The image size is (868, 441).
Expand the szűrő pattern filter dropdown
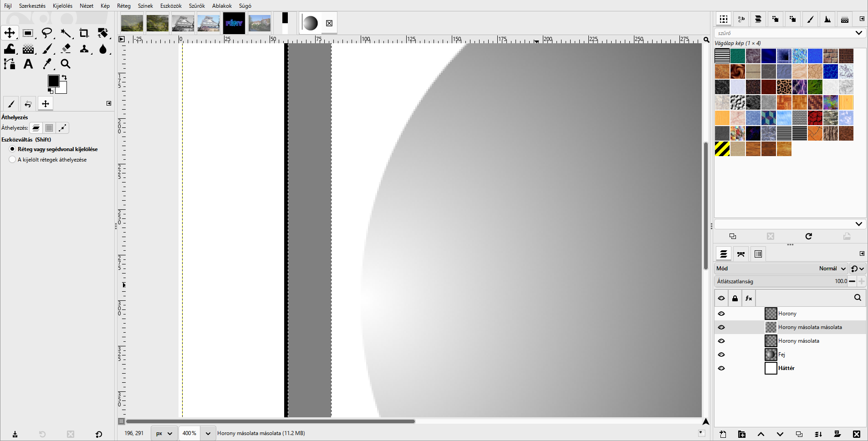[x=858, y=33]
